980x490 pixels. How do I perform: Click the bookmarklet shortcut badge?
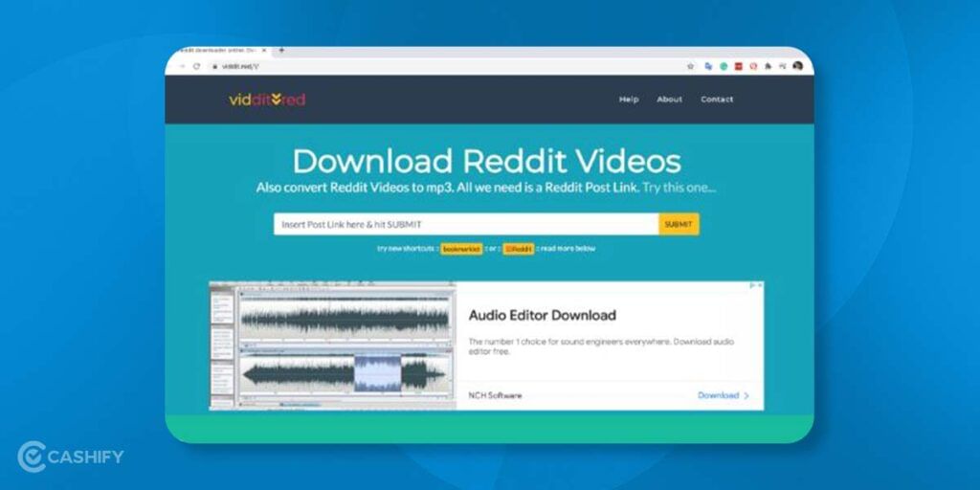pyautogui.click(x=462, y=249)
